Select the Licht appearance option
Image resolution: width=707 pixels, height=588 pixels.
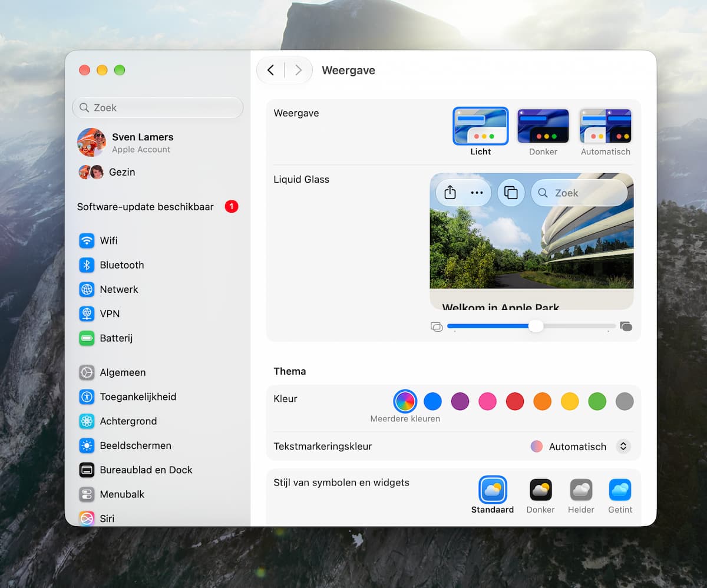(481, 132)
